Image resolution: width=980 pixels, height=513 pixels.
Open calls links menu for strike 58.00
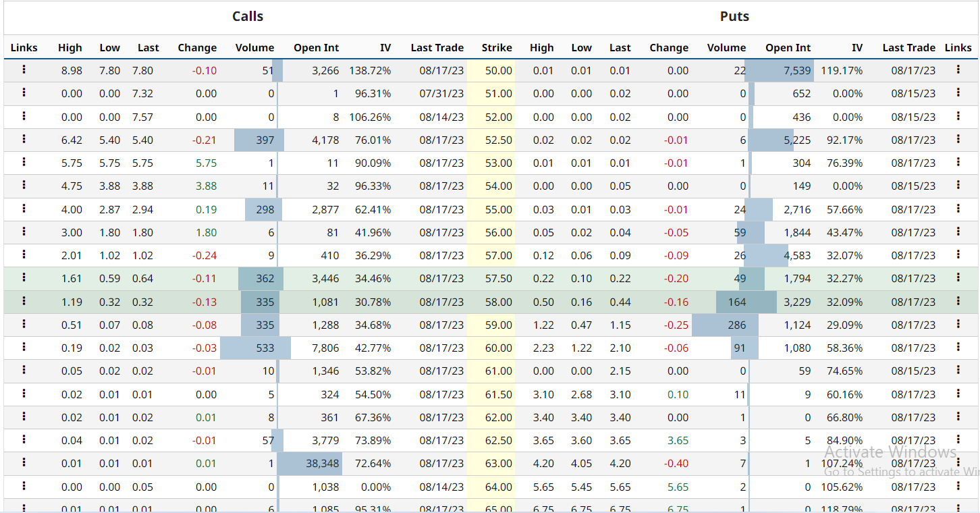pyautogui.click(x=24, y=301)
